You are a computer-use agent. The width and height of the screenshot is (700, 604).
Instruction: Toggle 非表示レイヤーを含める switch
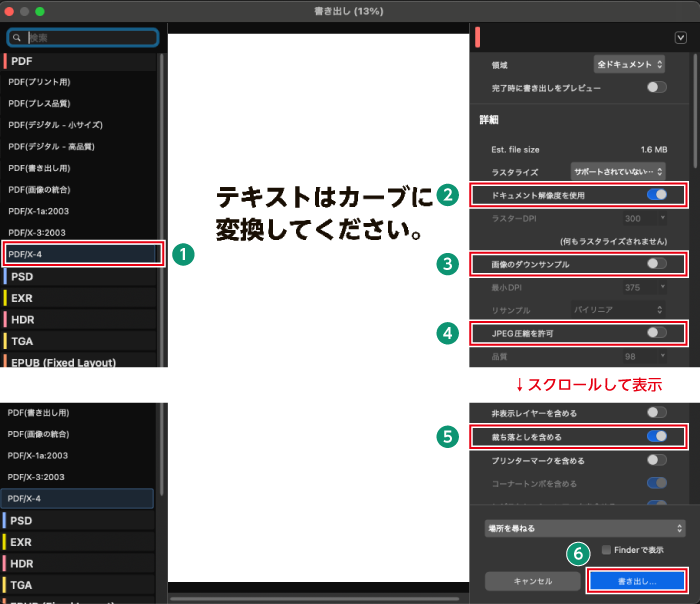(x=656, y=412)
